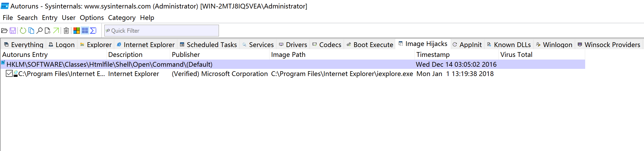Toggle the blue sigma VirusTotal icon

coord(93,31)
